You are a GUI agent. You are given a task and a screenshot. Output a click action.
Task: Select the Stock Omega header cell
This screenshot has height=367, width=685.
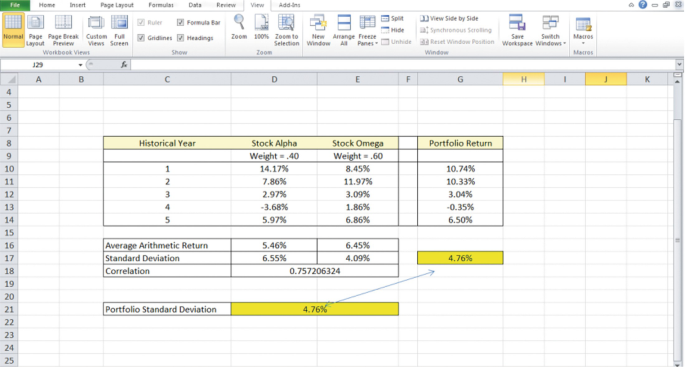[358, 143]
